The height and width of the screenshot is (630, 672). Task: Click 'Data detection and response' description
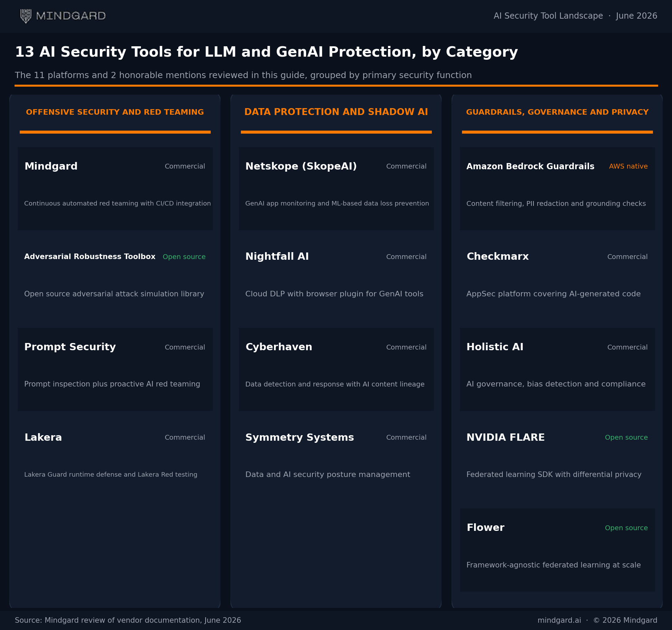pos(335,384)
